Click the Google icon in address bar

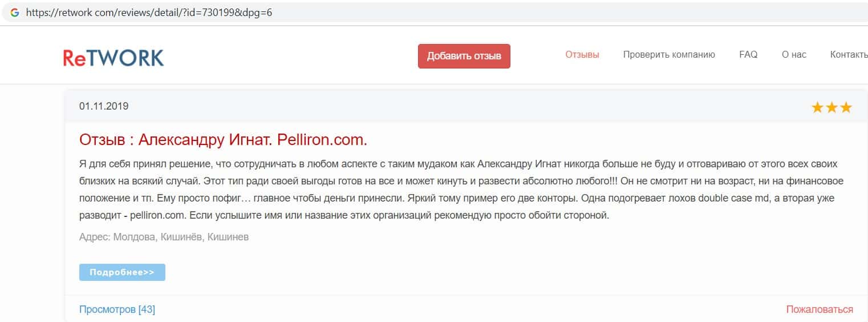point(15,12)
